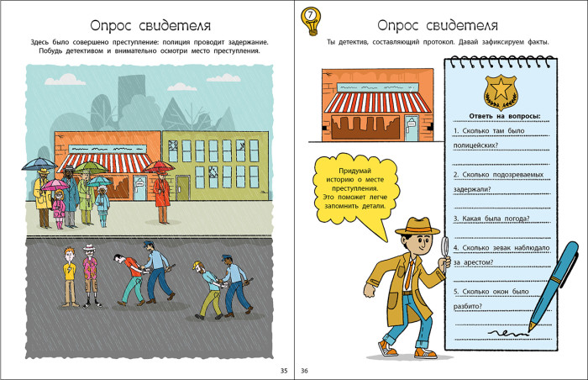Image resolution: width=588 pixels, height=380 pixels.
Task: Click question 5 about broken windows
Action: click(x=491, y=299)
